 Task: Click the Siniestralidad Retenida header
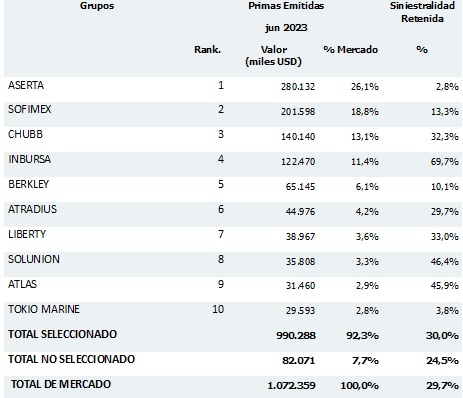coord(422,12)
